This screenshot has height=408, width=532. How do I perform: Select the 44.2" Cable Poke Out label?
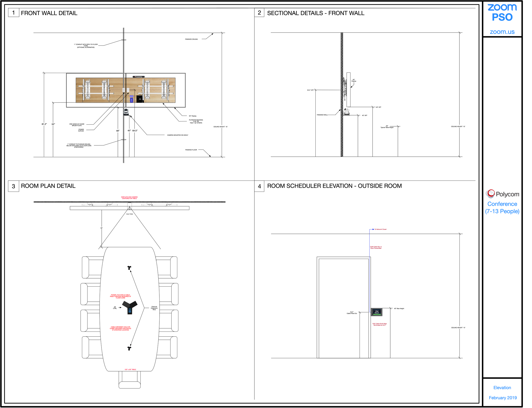352,313
